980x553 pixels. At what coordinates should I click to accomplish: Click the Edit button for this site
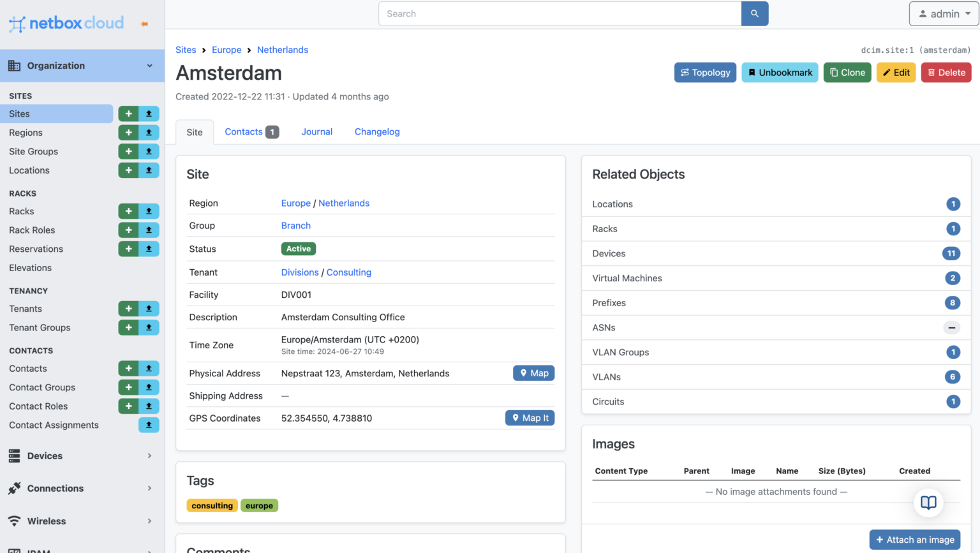[x=896, y=72]
